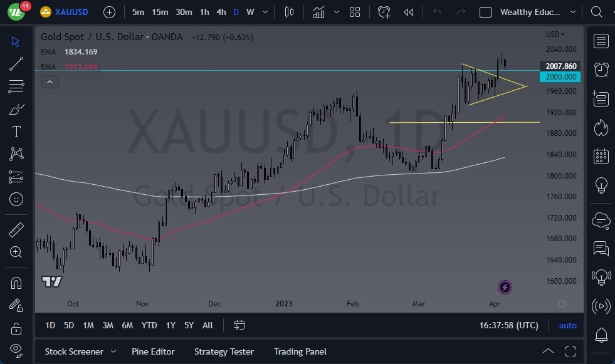Open the ideas lightbulb panel
The image size is (615, 364).
pyautogui.click(x=601, y=185)
